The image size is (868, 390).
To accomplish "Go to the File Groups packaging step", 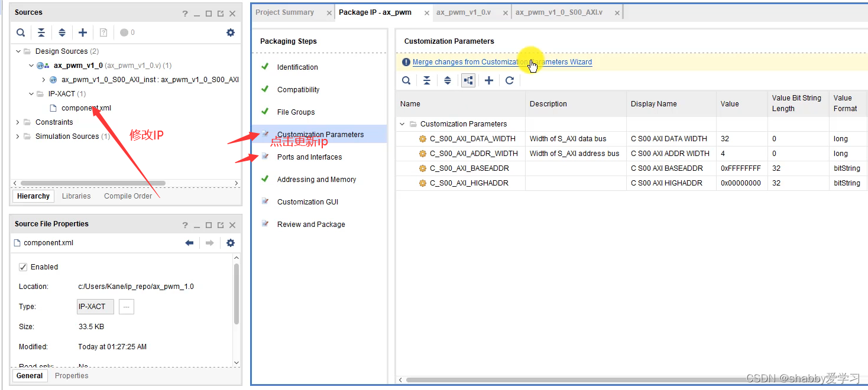I will point(296,112).
